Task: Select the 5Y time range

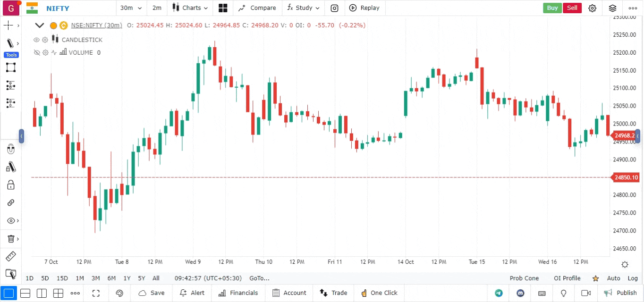Action: click(x=142, y=278)
